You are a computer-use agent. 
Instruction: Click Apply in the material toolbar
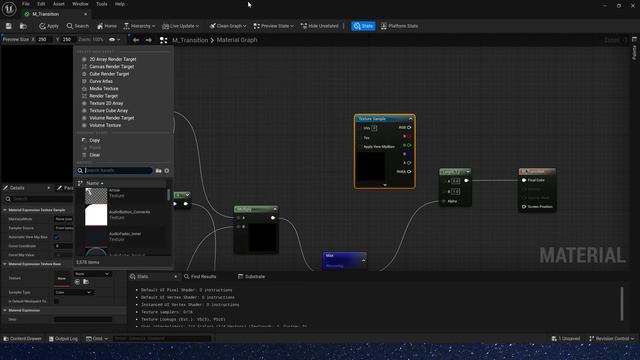(x=49, y=26)
